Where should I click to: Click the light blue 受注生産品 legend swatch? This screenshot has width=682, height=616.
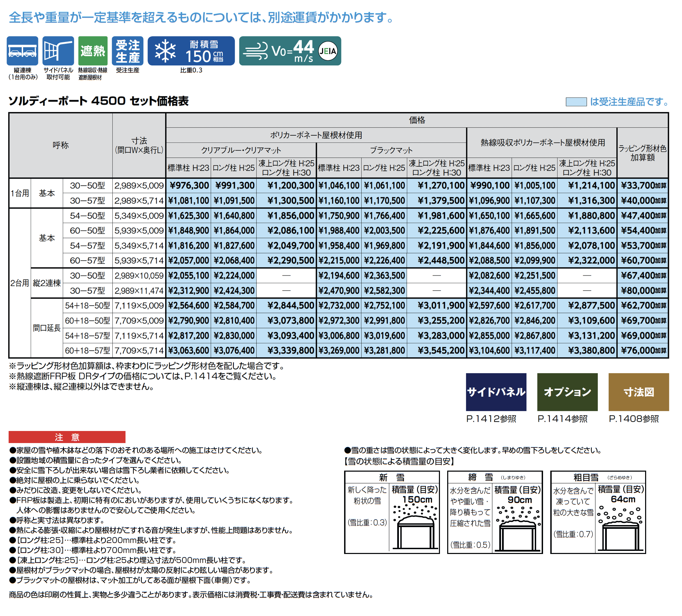pyautogui.click(x=576, y=102)
